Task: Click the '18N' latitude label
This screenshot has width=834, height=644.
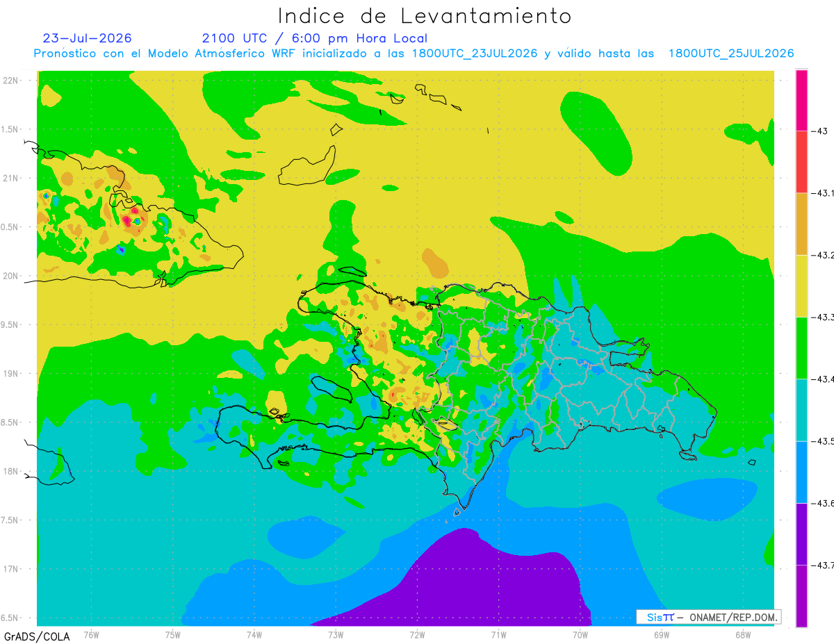Action: (x=11, y=471)
